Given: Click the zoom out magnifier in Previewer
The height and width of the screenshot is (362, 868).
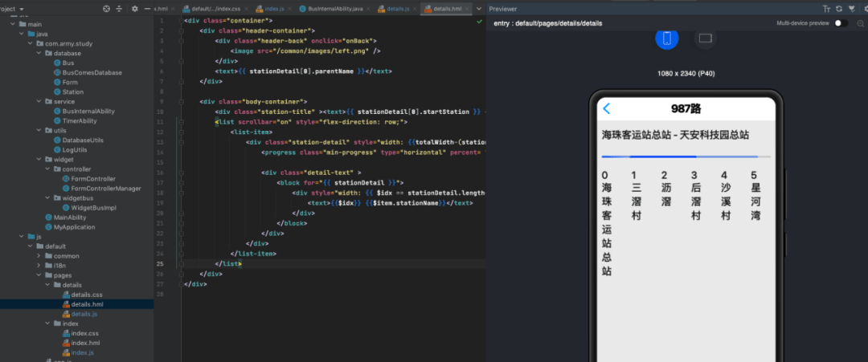Looking at the screenshot, I should point(861,23).
